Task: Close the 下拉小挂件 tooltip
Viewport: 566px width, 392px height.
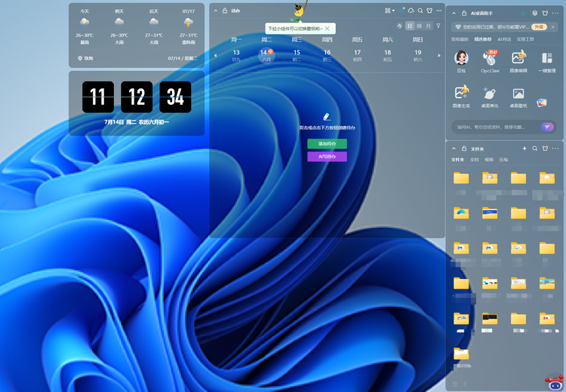Action: click(327, 28)
